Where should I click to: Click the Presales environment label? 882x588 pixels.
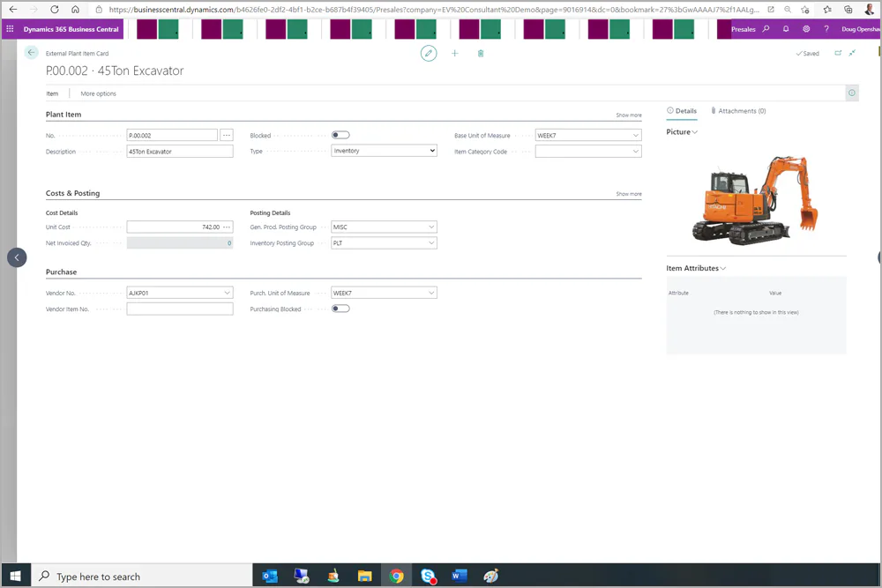[743, 29]
